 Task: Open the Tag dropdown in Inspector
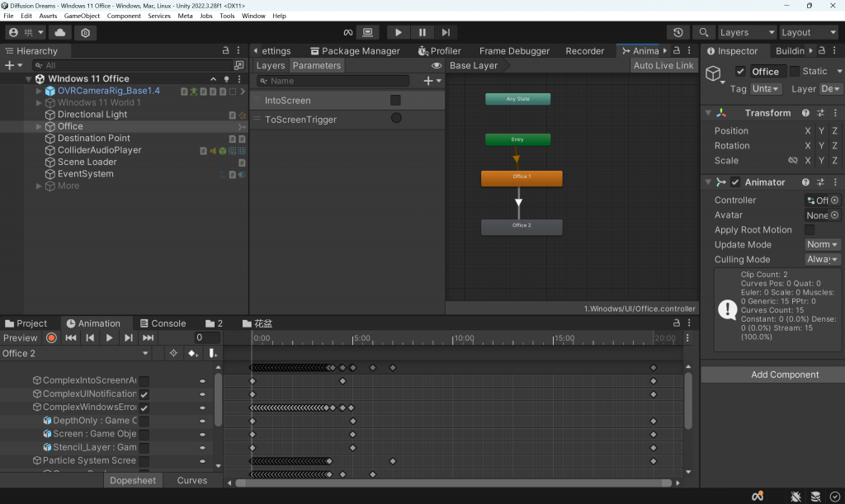[766, 89]
